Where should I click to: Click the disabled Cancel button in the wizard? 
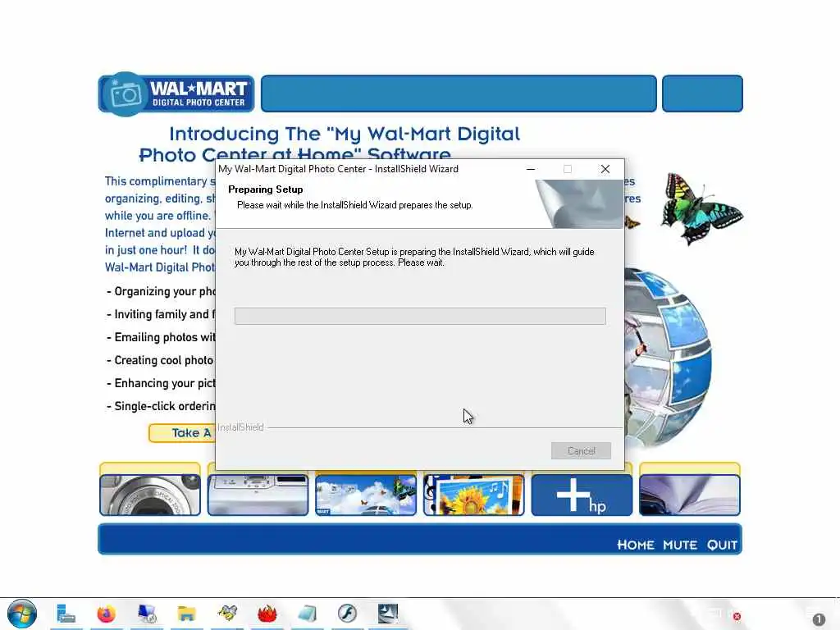[581, 450]
